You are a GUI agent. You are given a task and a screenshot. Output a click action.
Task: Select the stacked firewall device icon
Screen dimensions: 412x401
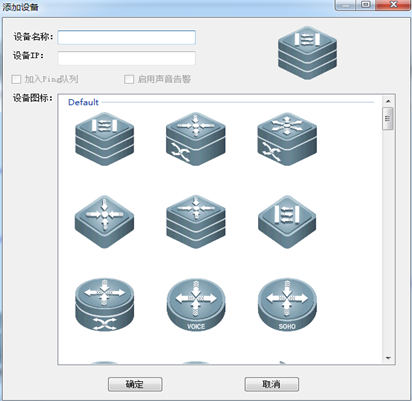point(104,139)
